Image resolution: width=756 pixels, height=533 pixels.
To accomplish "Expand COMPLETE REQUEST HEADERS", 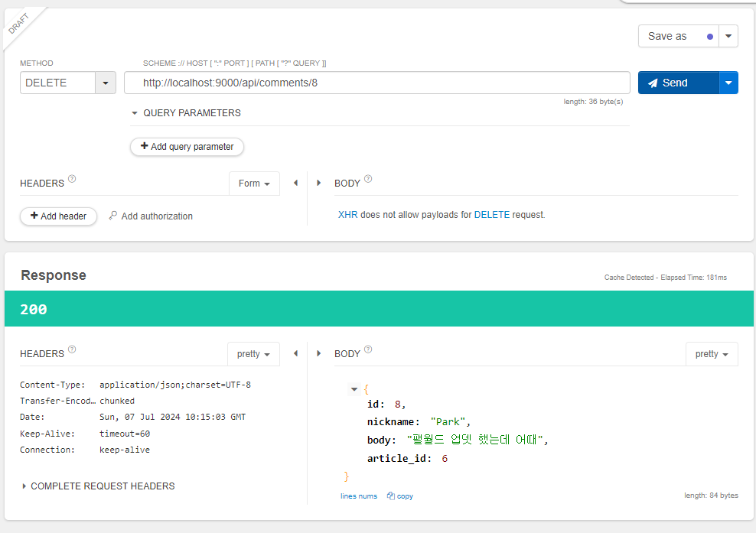I will click(99, 486).
